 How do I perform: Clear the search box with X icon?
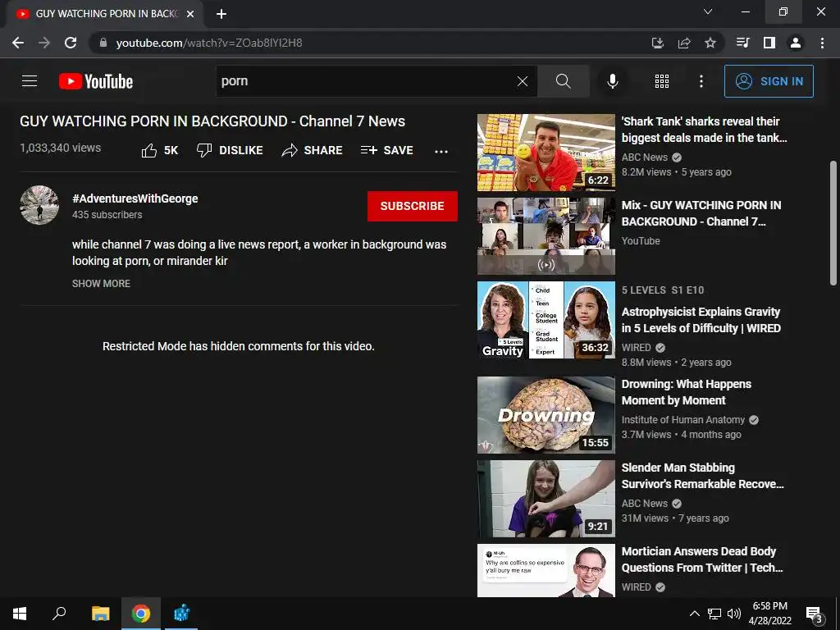click(x=523, y=81)
